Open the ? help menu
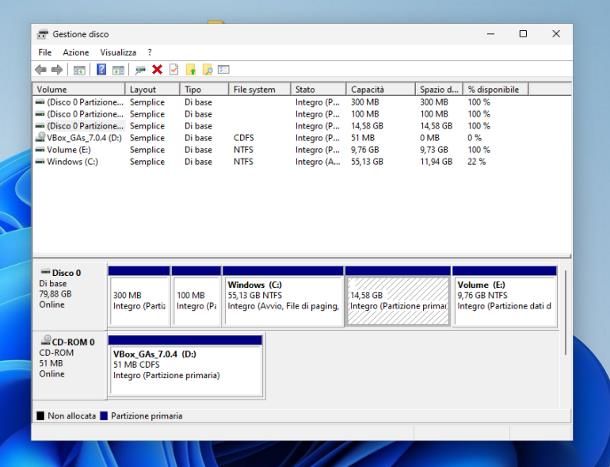The image size is (610, 467). 150,53
